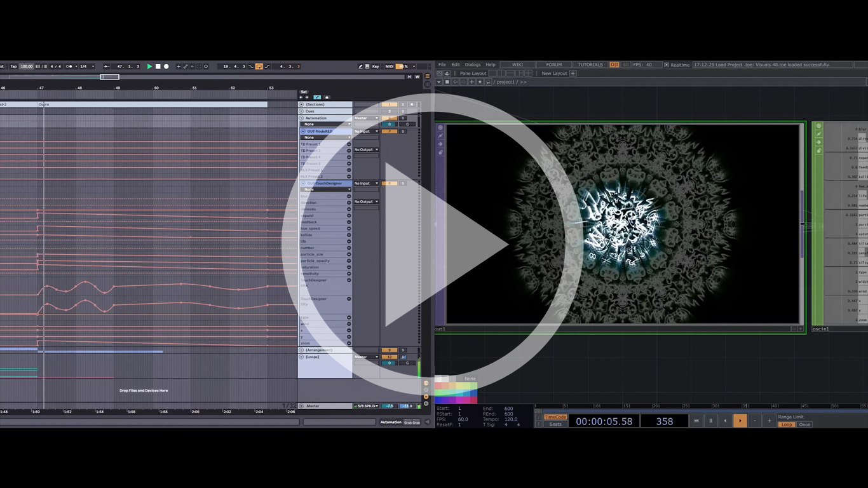
Task: Select the zoom automation lane
Action: [325, 343]
